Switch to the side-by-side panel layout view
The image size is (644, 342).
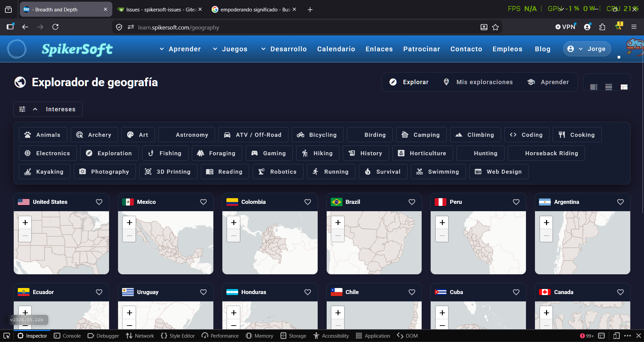tap(594, 87)
